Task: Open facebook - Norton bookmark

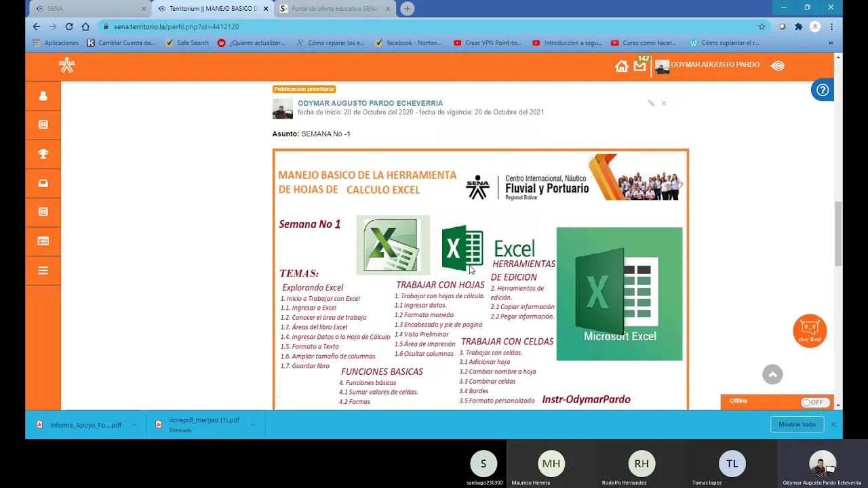Action: click(408, 43)
